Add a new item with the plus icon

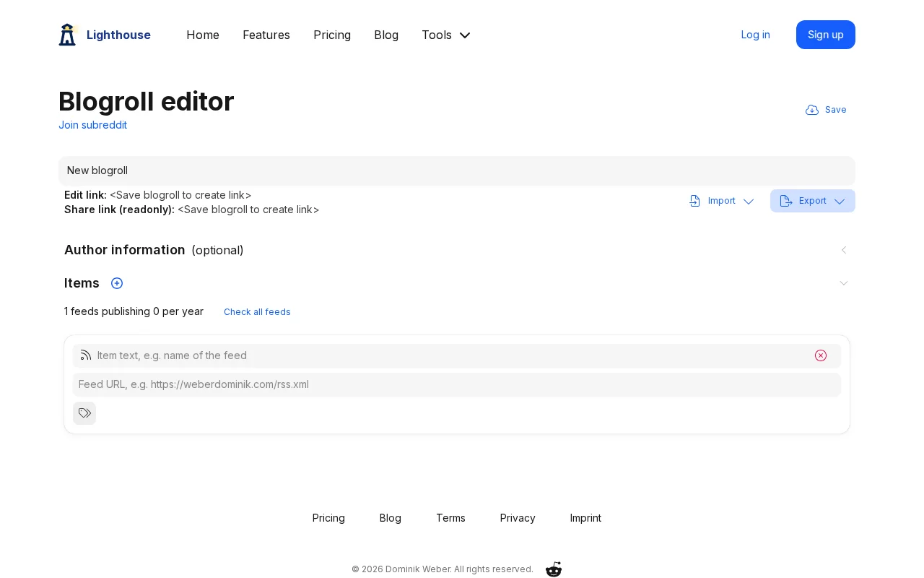(117, 283)
